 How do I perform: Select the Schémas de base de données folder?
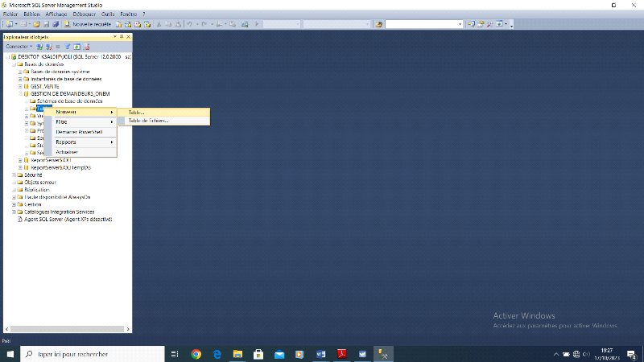pos(69,101)
